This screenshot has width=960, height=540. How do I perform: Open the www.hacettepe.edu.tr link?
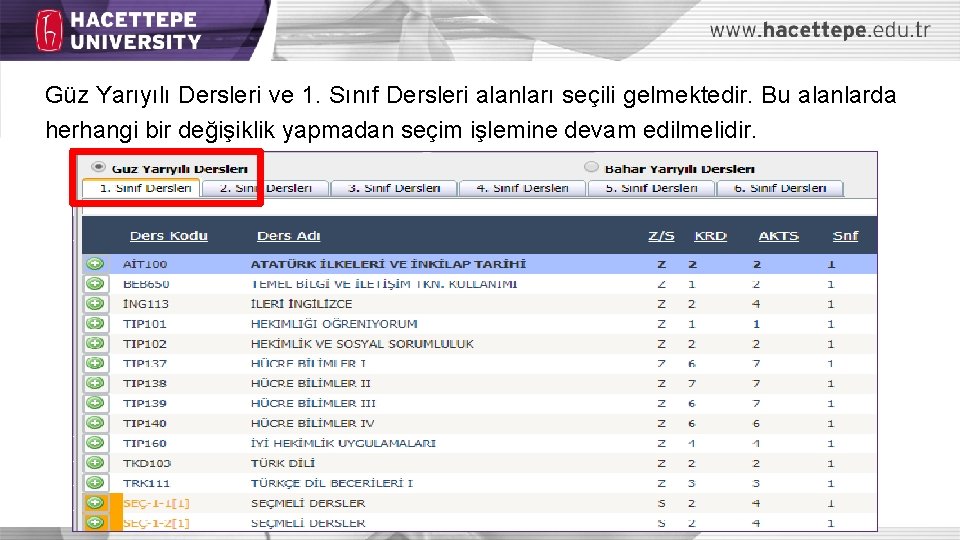pos(820,29)
